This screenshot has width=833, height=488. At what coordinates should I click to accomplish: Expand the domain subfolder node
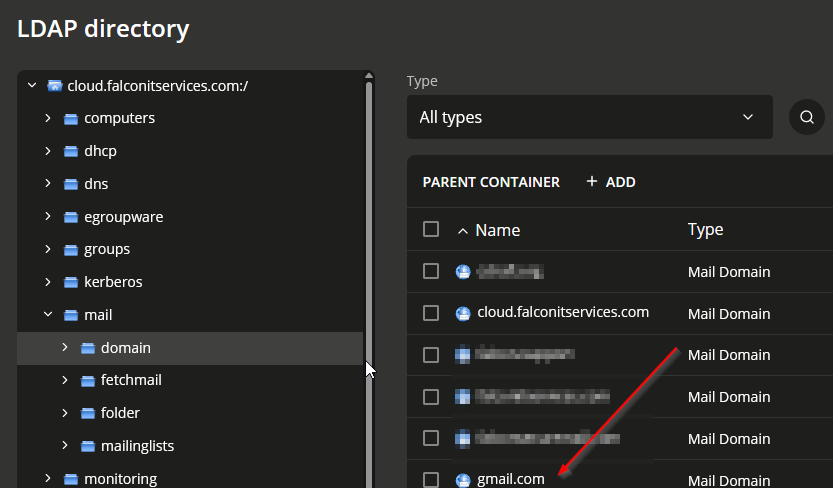click(x=65, y=347)
